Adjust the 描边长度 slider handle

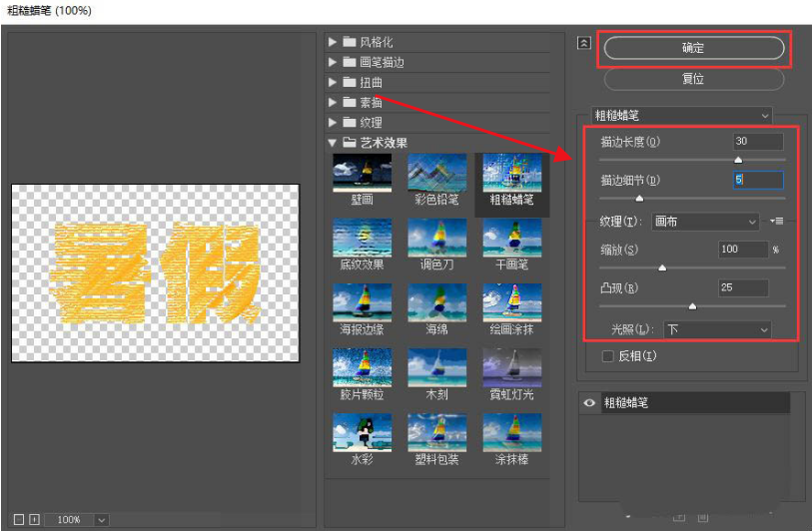point(738,160)
